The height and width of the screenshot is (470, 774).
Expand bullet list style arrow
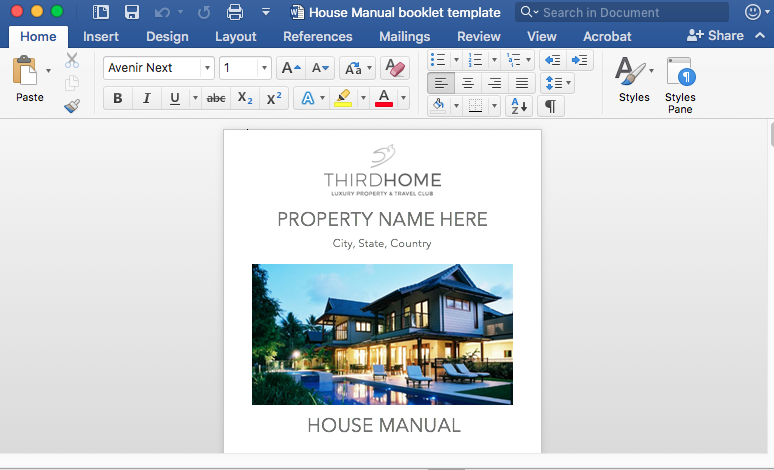coord(457,60)
